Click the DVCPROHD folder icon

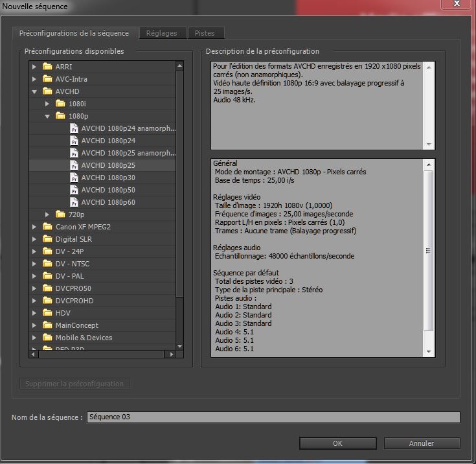(47, 300)
